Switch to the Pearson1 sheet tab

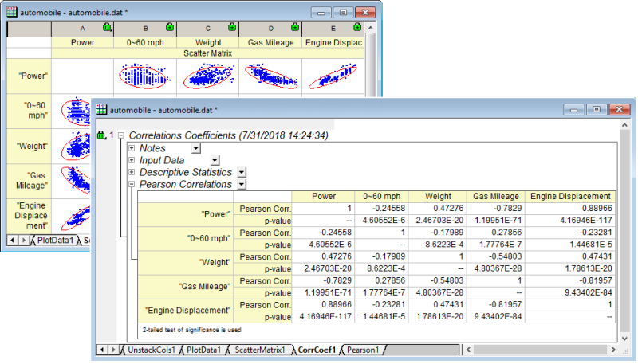[363, 350]
